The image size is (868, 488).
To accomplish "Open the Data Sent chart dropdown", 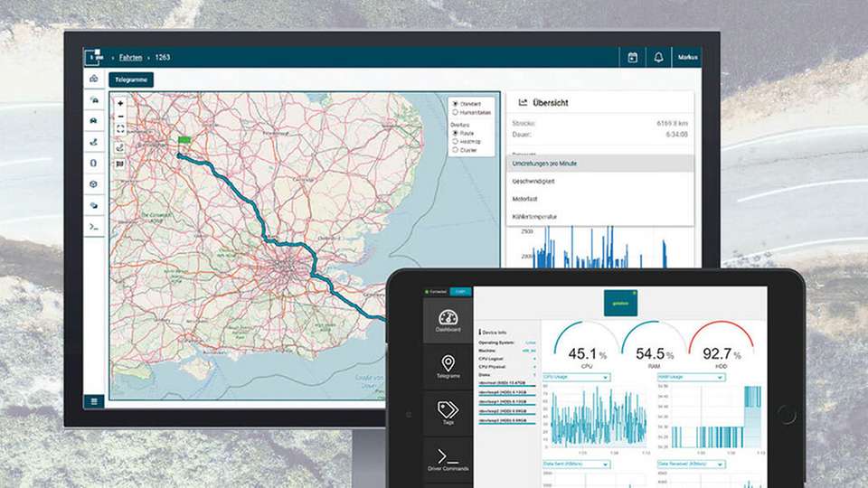I will (x=576, y=465).
